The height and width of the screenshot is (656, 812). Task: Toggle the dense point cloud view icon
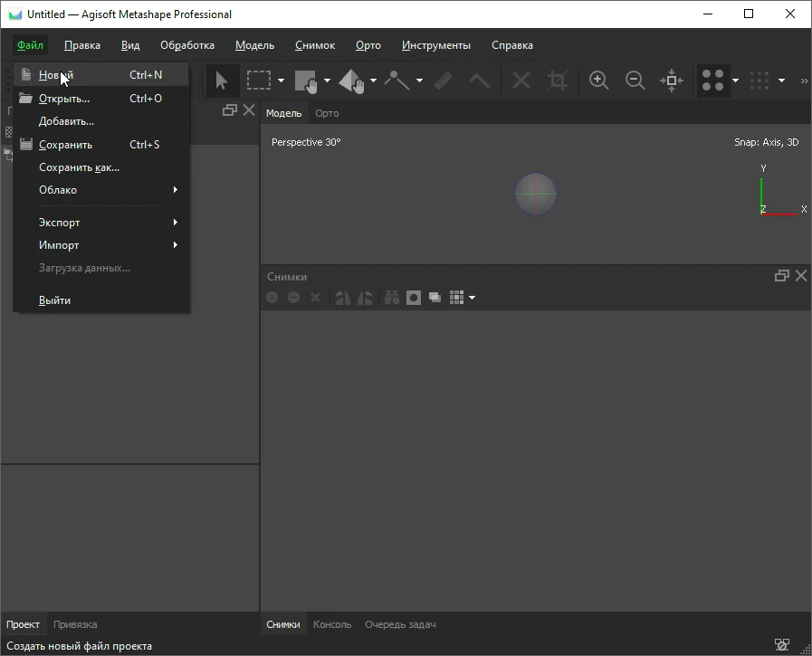[x=759, y=81]
